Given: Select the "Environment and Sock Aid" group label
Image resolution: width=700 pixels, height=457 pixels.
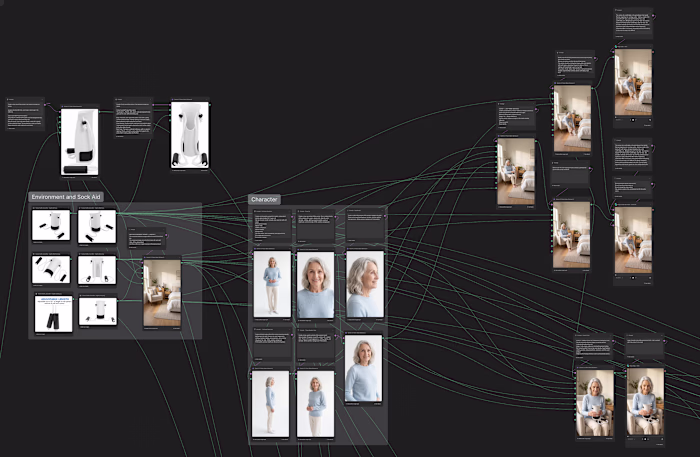Looking at the screenshot, I should (x=66, y=197).
